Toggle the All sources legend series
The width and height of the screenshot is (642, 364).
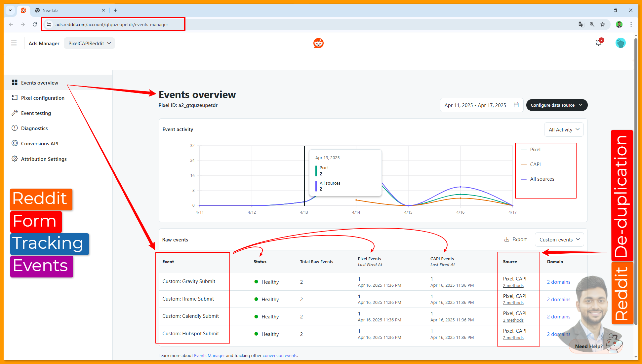pos(542,179)
